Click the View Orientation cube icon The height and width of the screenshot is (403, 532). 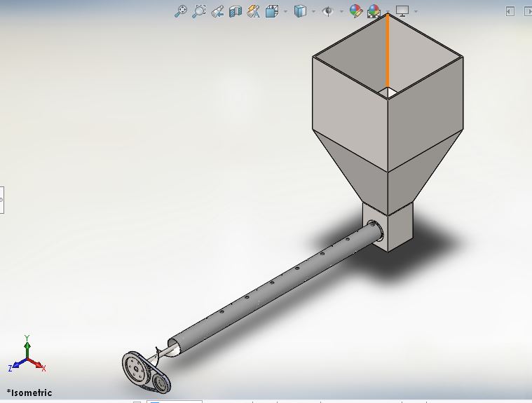(272, 11)
